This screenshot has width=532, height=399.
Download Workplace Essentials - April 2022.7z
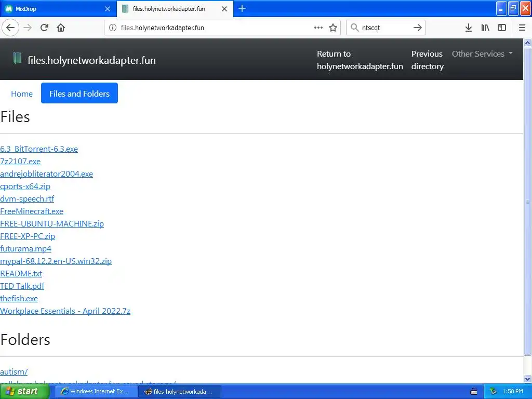click(x=65, y=311)
